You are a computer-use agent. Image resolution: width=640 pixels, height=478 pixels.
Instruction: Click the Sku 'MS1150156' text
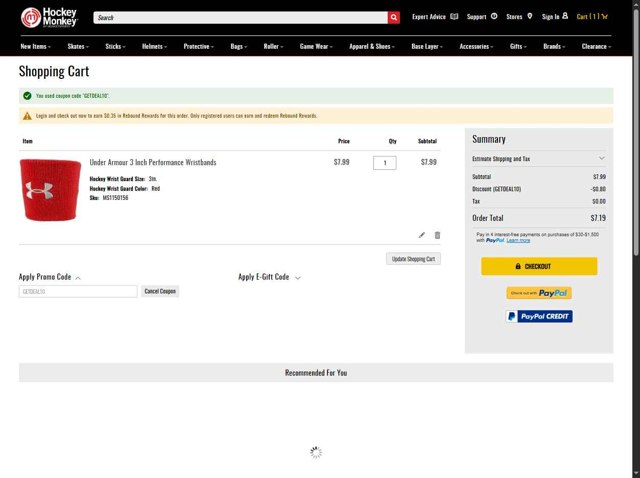pyautogui.click(x=115, y=198)
